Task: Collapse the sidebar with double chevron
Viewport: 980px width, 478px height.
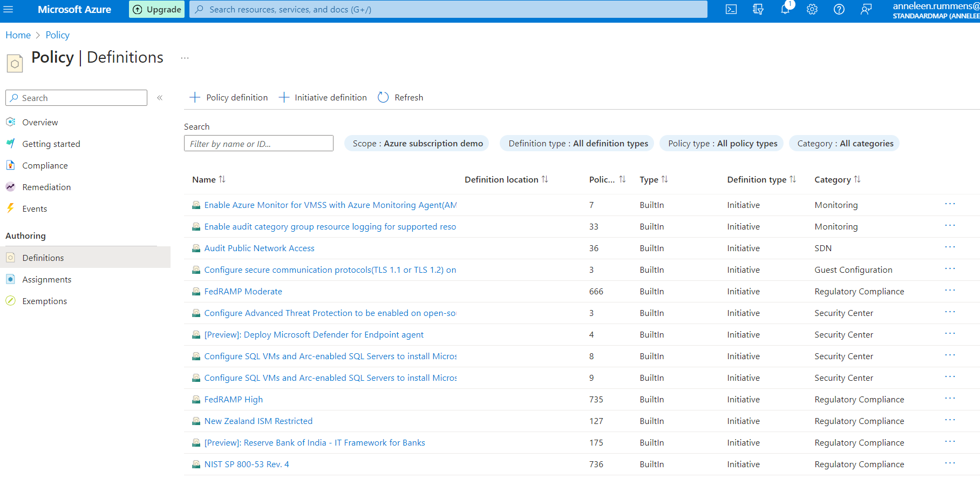Action: [x=160, y=98]
